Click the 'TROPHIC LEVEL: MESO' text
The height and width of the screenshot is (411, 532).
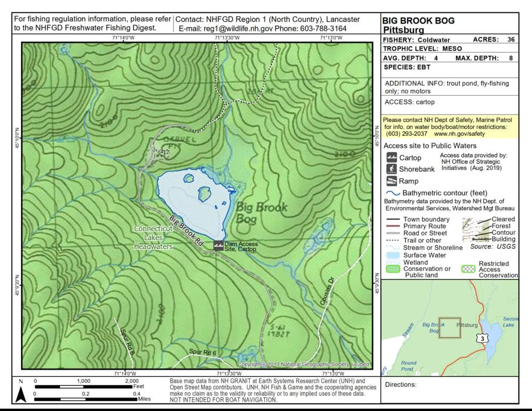422,48
